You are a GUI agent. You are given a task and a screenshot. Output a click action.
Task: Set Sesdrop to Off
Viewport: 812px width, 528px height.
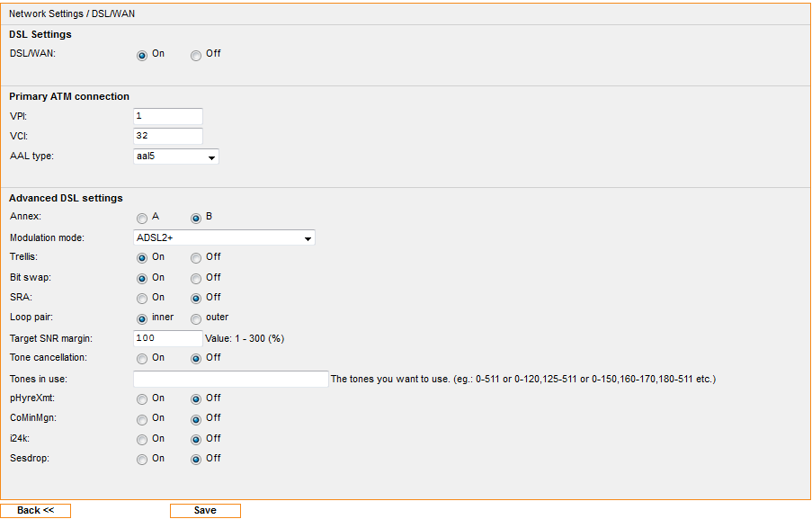click(196, 459)
